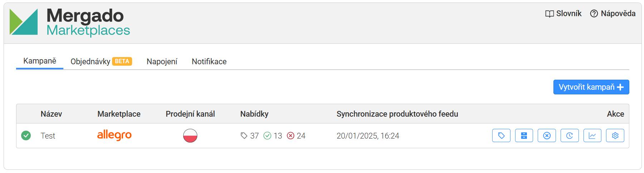
Task: Open the Nápověda help link
Action: [613, 14]
